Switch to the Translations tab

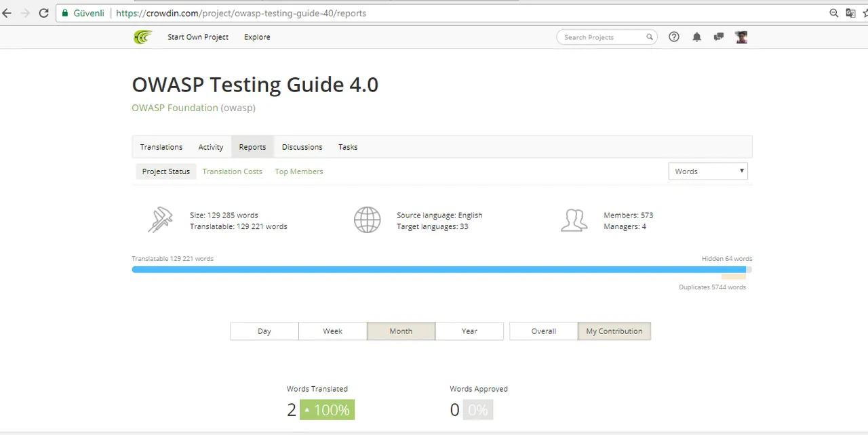pyautogui.click(x=161, y=147)
